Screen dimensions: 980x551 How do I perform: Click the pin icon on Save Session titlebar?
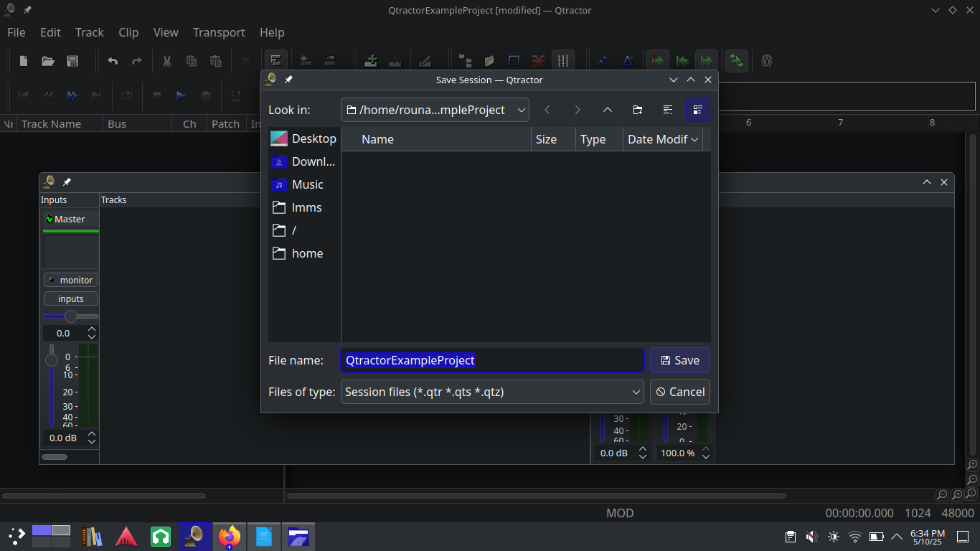click(x=288, y=80)
